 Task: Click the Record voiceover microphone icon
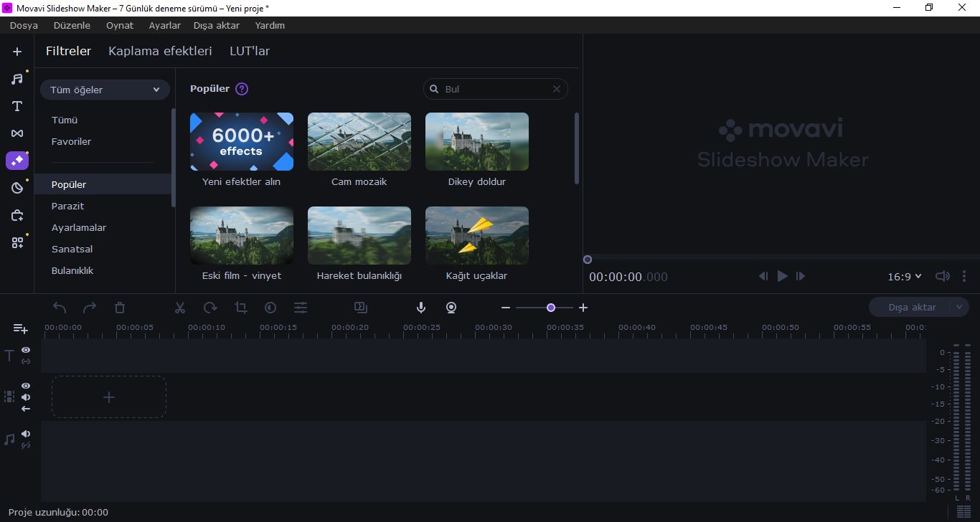[x=421, y=308]
